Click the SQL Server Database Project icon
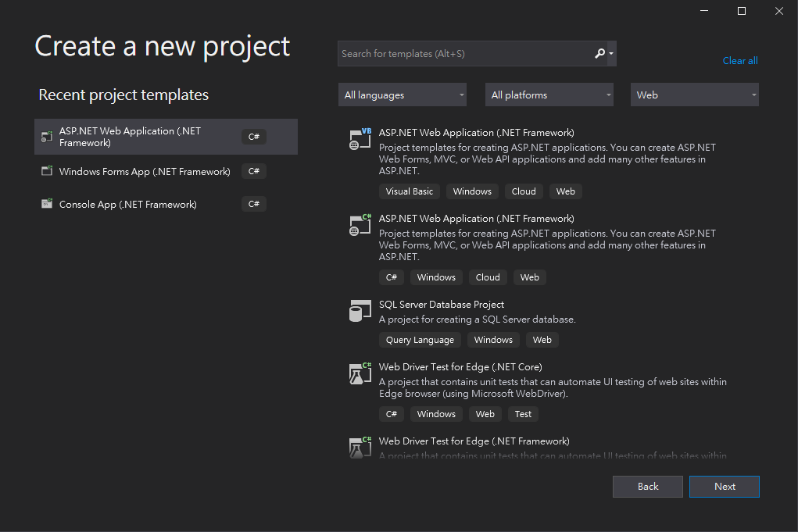The width and height of the screenshot is (798, 532). point(360,311)
